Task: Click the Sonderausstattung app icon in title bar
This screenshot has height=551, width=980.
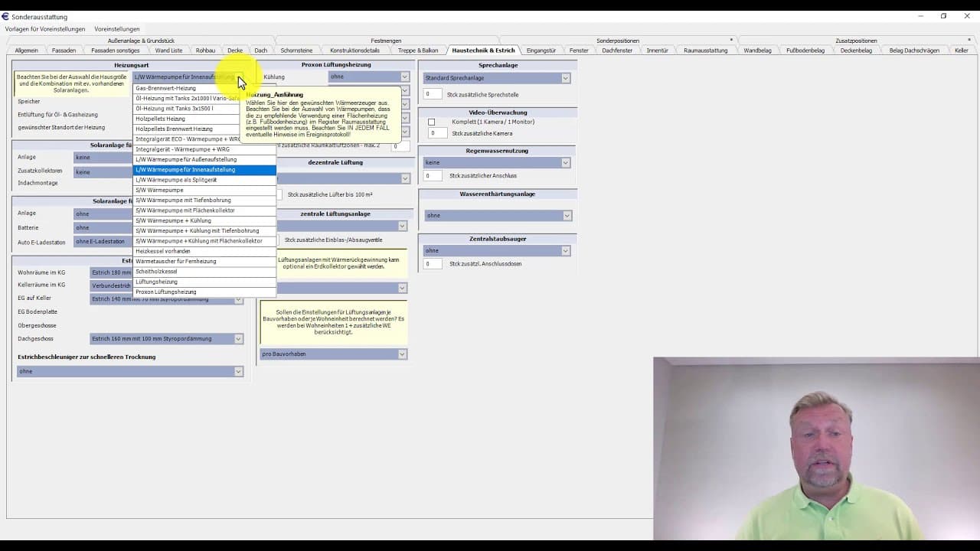Action: 5,16
